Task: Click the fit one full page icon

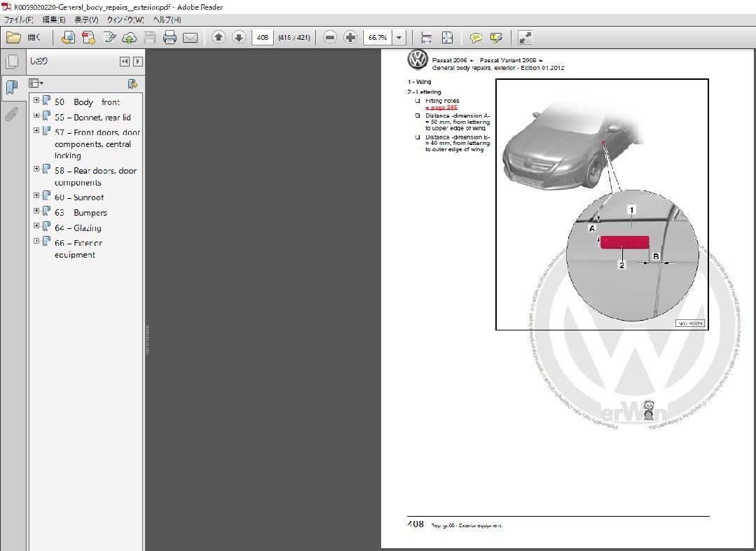Action: coord(448,38)
